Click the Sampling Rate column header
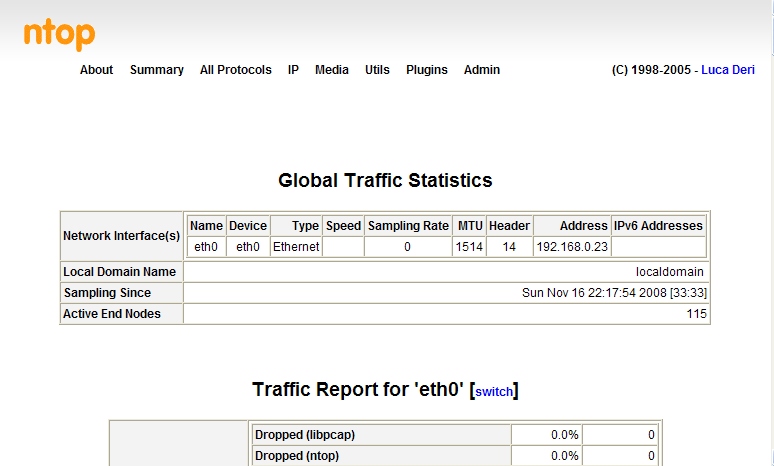 [x=407, y=226]
